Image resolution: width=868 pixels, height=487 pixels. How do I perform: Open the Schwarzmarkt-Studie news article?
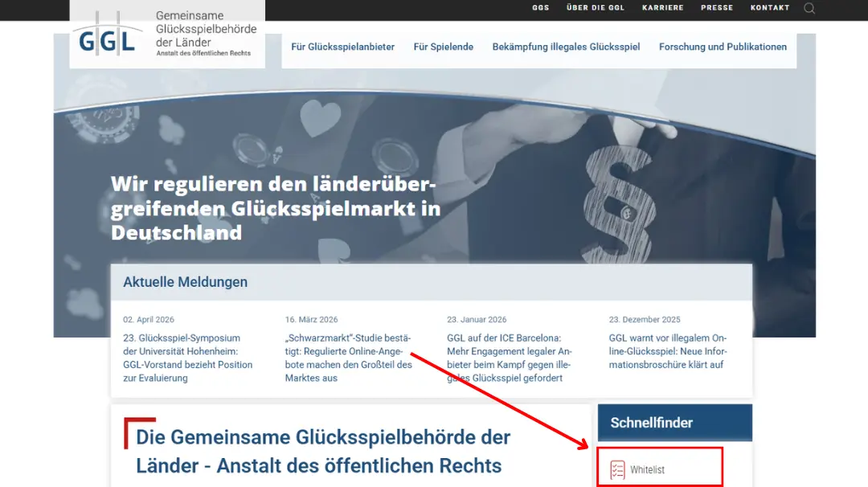coord(349,358)
